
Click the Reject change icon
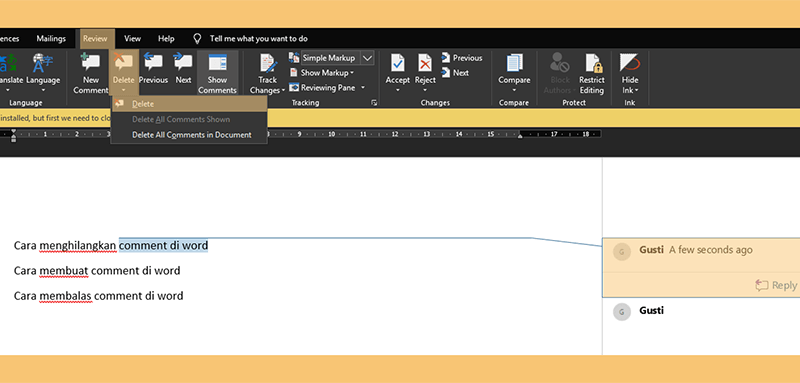425,63
